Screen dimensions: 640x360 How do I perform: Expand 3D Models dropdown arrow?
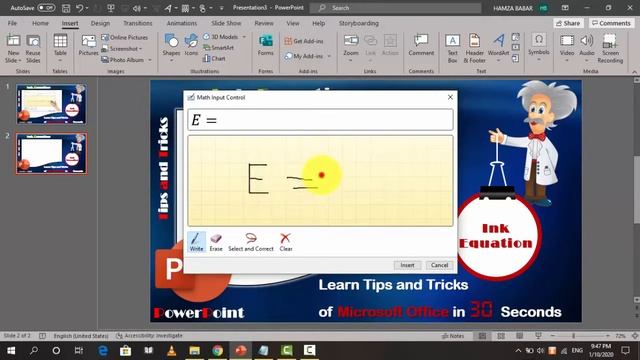click(x=244, y=37)
